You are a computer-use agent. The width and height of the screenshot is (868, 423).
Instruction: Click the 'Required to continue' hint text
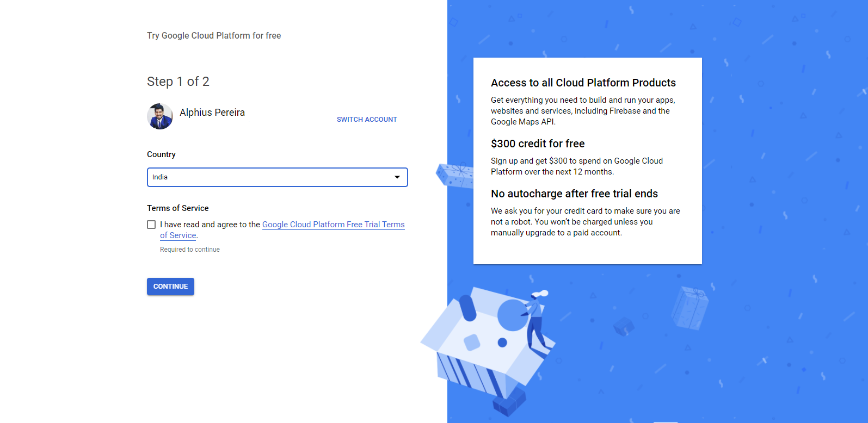pos(190,250)
